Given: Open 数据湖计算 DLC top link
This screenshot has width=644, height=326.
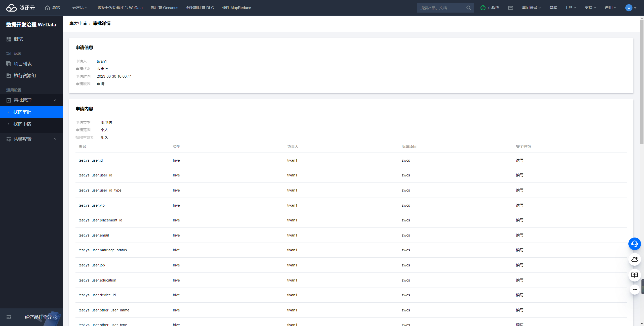Looking at the screenshot, I should 200,8.
